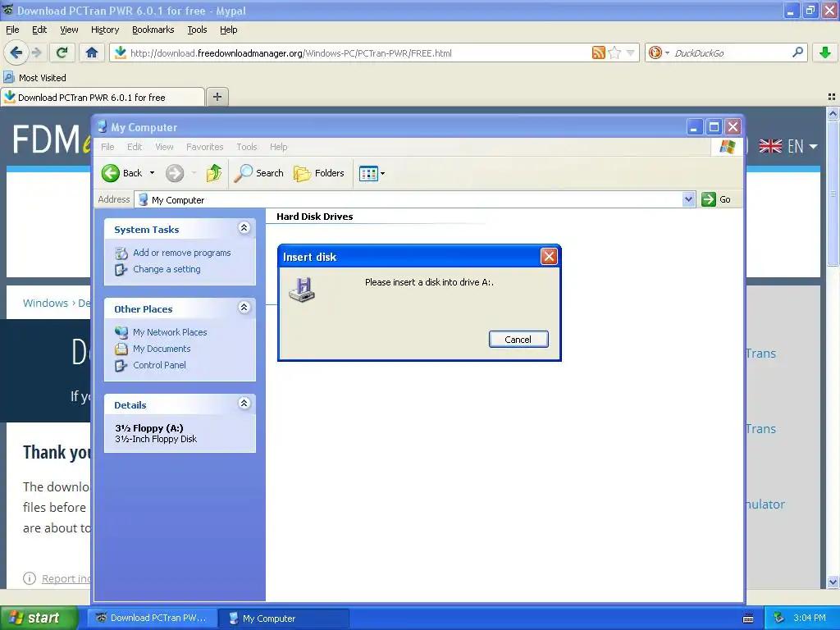The height and width of the screenshot is (630, 840).
Task: Click the Up folder icon in My Computer
Action: pyautogui.click(x=214, y=173)
